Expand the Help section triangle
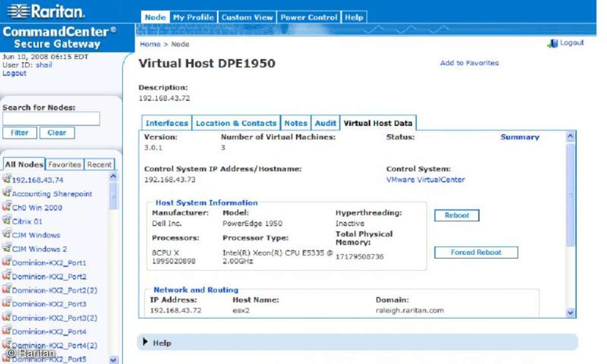 coord(146,342)
